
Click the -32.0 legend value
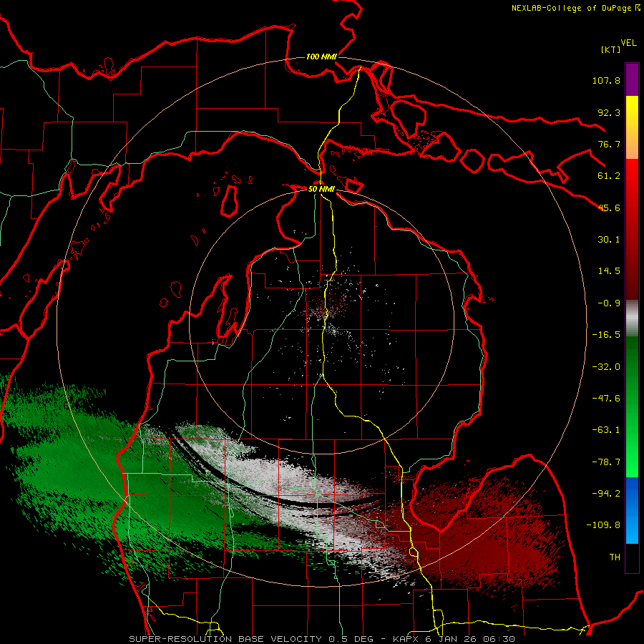tap(606, 367)
